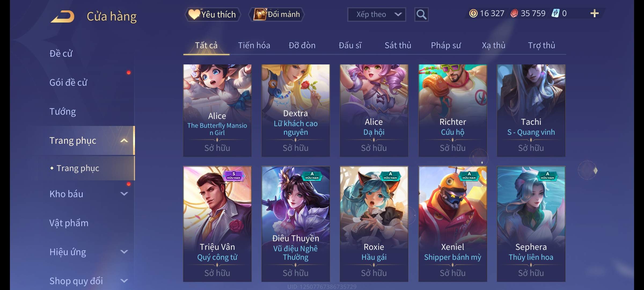Switch to the Pháp sư tab
Viewport: 644px width, 290px height.
[x=446, y=45]
